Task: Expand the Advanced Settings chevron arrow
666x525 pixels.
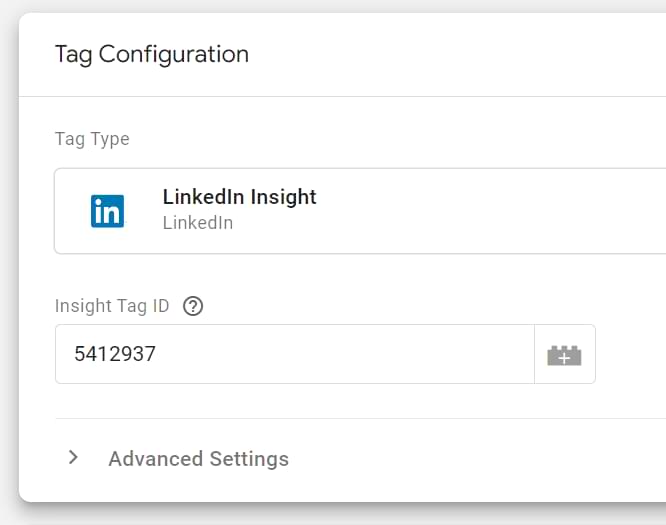Action: pos(73,458)
